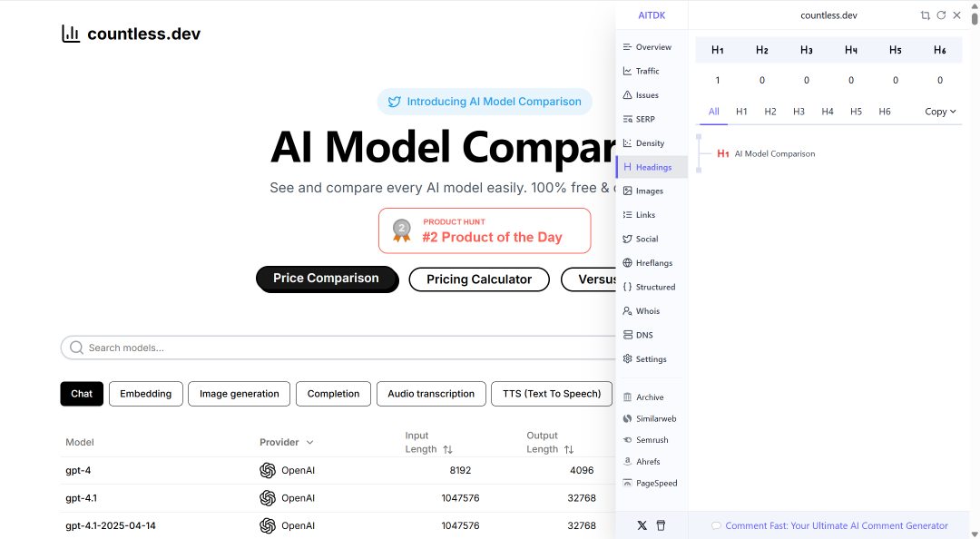Select the H1 filter tab
Viewport: 980px width, 539px height.
[x=741, y=112]
